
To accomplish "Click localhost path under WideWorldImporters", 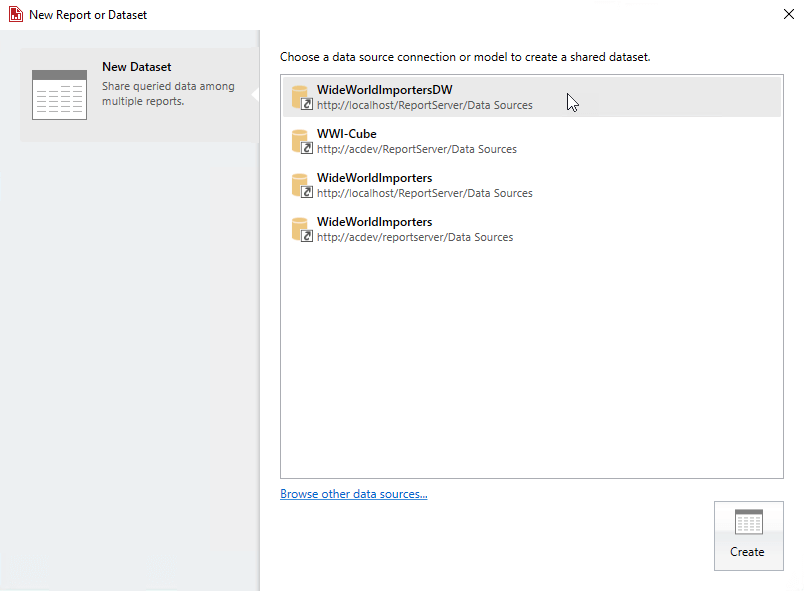I will click(x=425, y=193).
